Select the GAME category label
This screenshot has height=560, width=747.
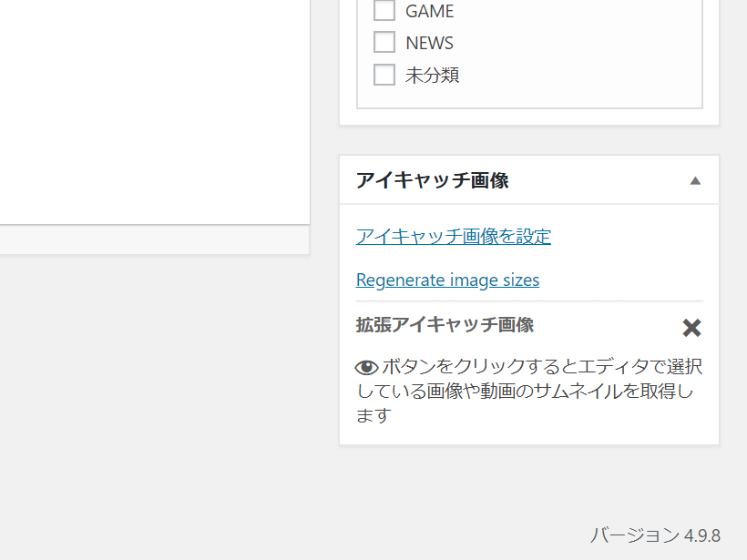(x=429, y=11)
